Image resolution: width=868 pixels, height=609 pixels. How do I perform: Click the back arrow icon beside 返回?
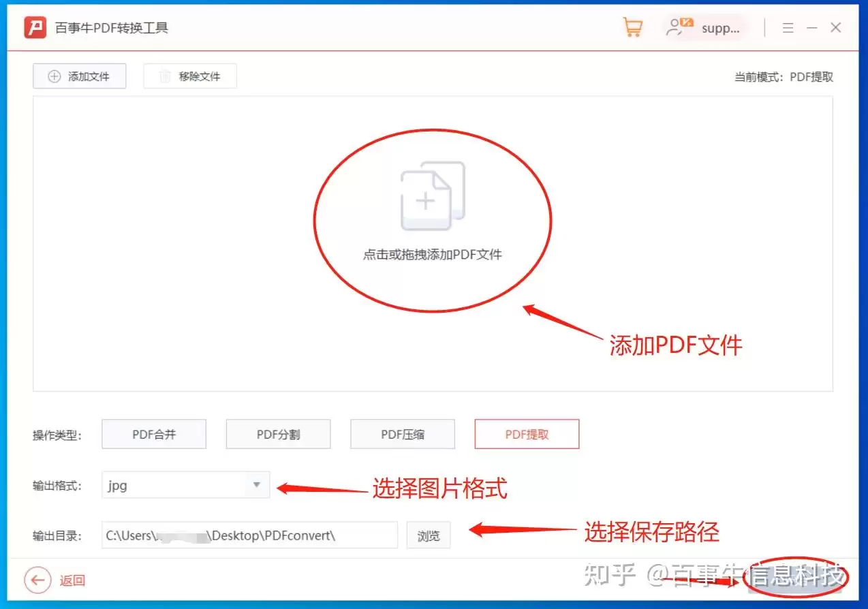[x=37, y=580]
